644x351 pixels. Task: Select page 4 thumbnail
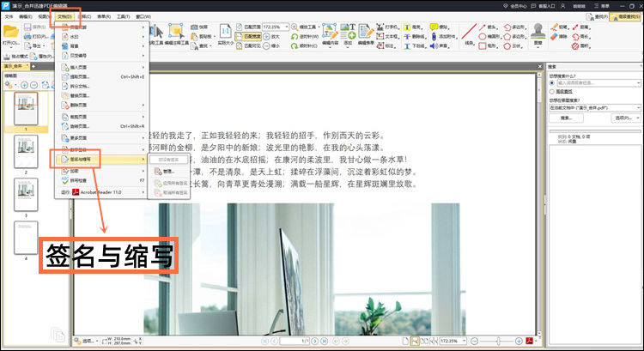click(x=26, y=238)
